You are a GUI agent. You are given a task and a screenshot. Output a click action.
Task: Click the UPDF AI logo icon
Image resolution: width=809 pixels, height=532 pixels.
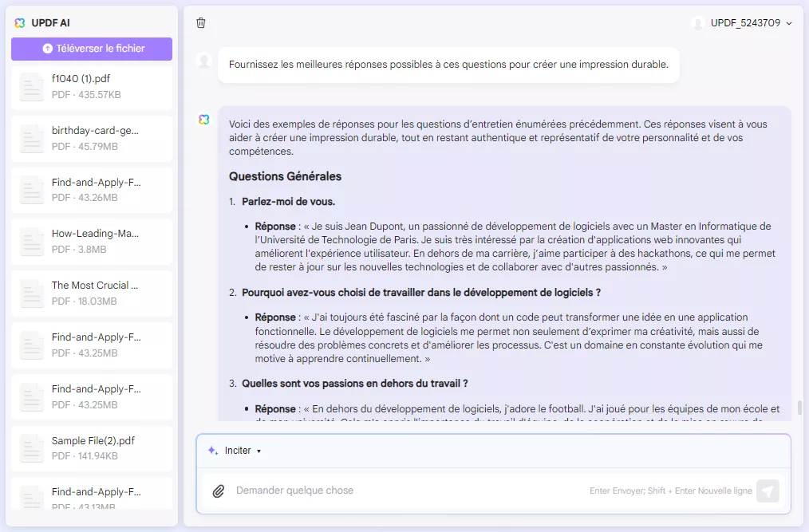tap(20, 22)
